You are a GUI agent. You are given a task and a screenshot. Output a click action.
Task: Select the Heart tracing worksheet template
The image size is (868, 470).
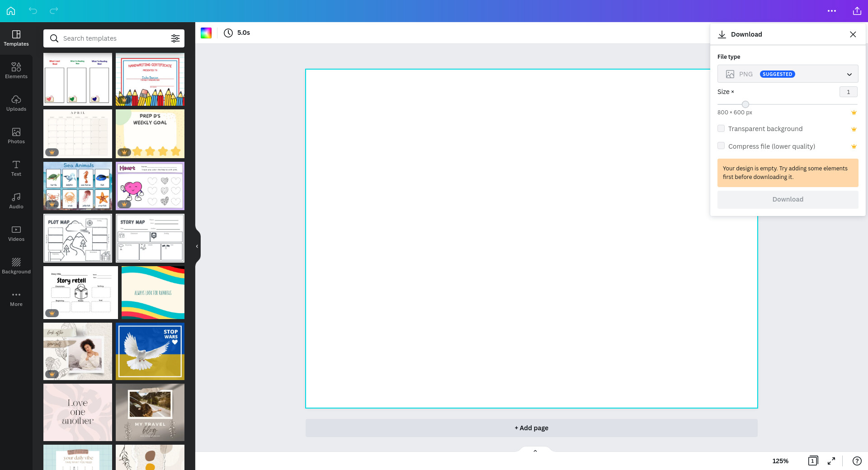tap(150, 186)
